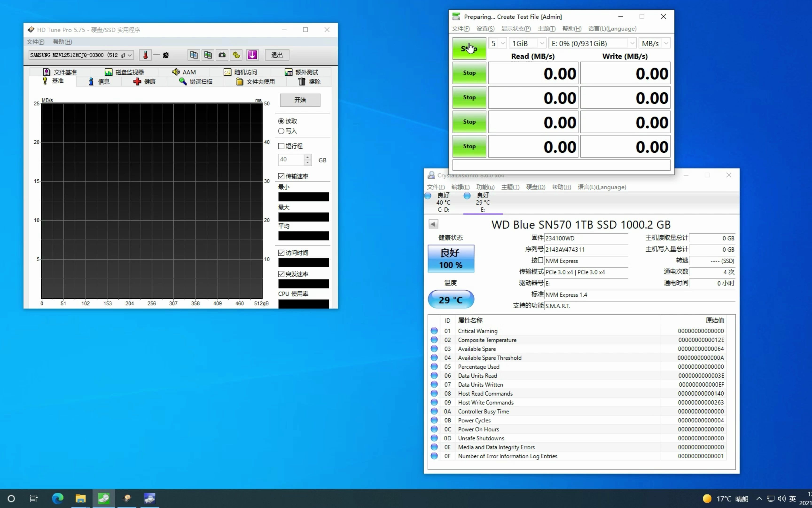The height and width of the screenshot is (508, 812).
Task: Toggle the 突发速率 burst rate checkbox
Action: [281, 274]
